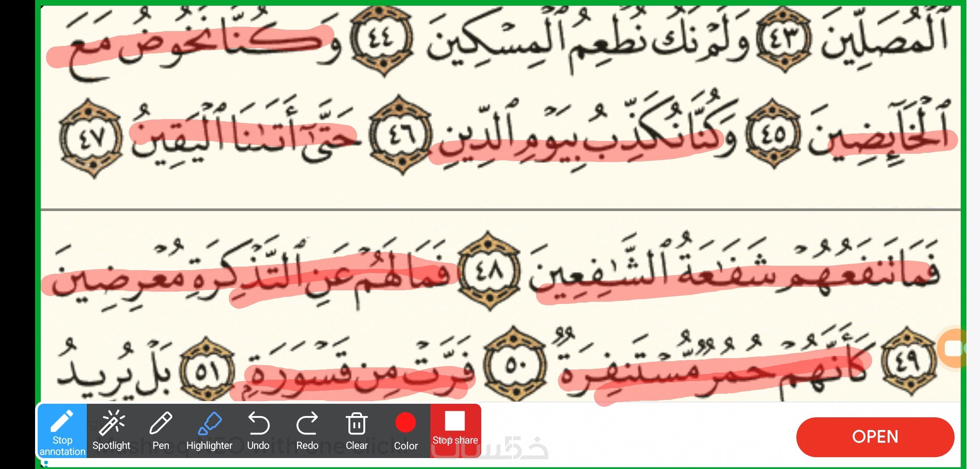Tap the verse marker ٤٦
980x469 pixels.
click(401, 134)
